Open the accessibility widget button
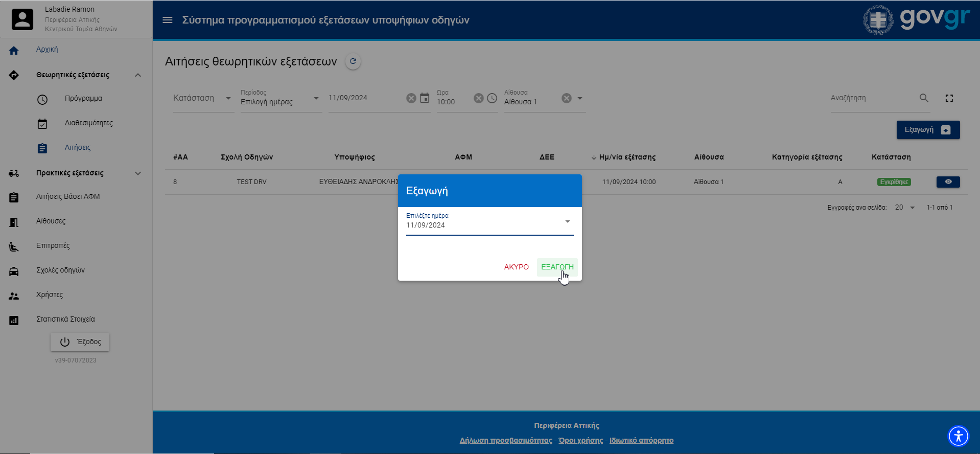Screen dimensions: 980x454 click(x=958, y=436)
